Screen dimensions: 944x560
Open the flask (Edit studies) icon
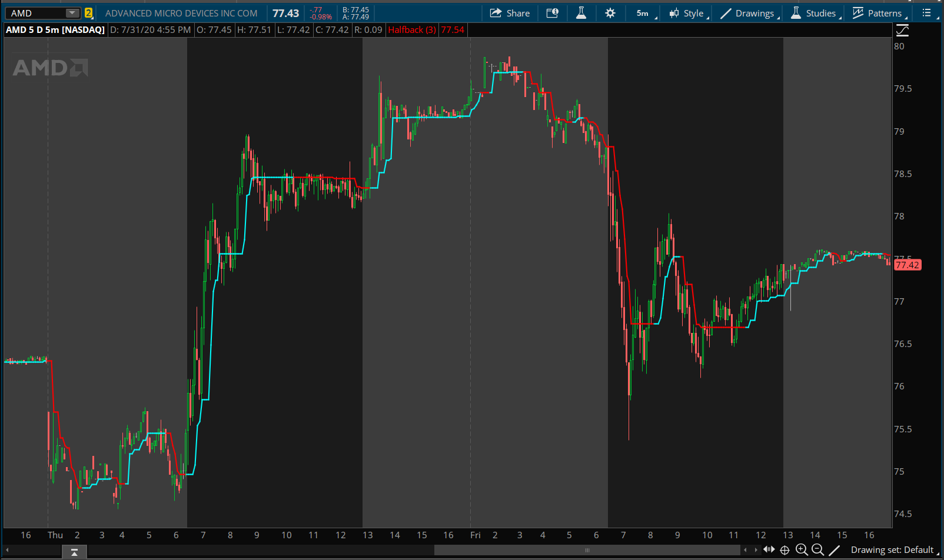tap(581, 13)
